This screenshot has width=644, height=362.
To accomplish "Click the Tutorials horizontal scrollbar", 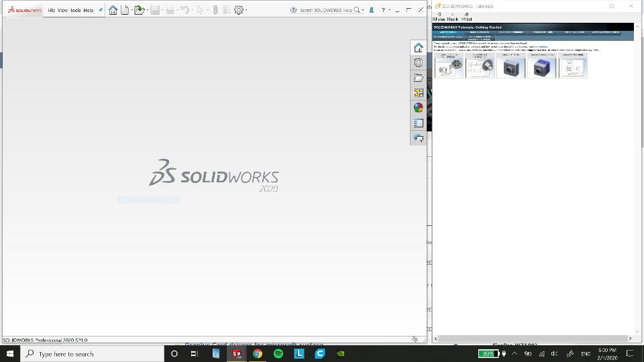I will [x=533, y=339].
